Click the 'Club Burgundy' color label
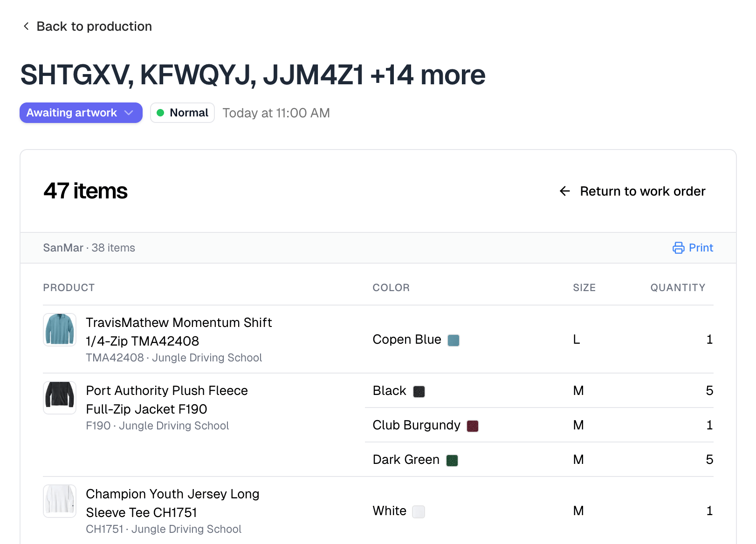The width and height of the screenshot is (756, 544). pos(417,425)
